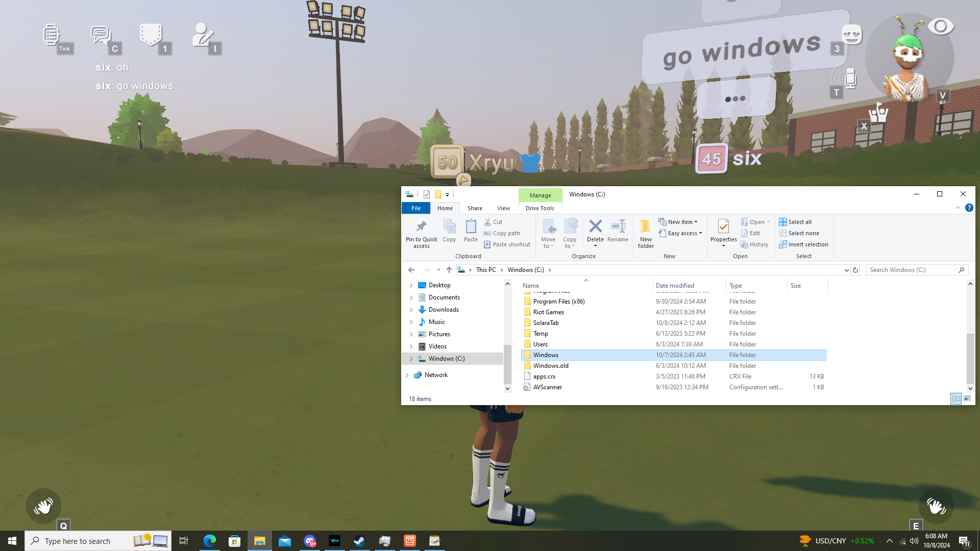The image size is (980, 551).
Task: Click the New folder icon
Action: 646,227
